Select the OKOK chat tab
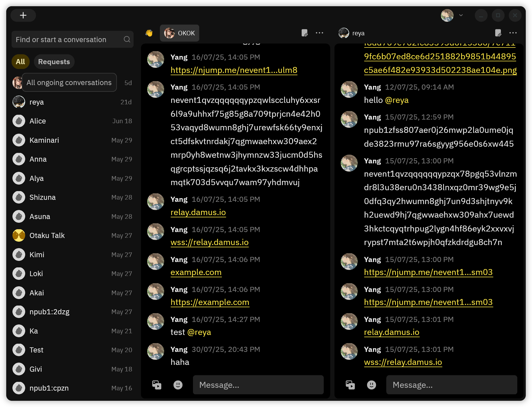Screen dimensions: 532x407 [180, 33]
